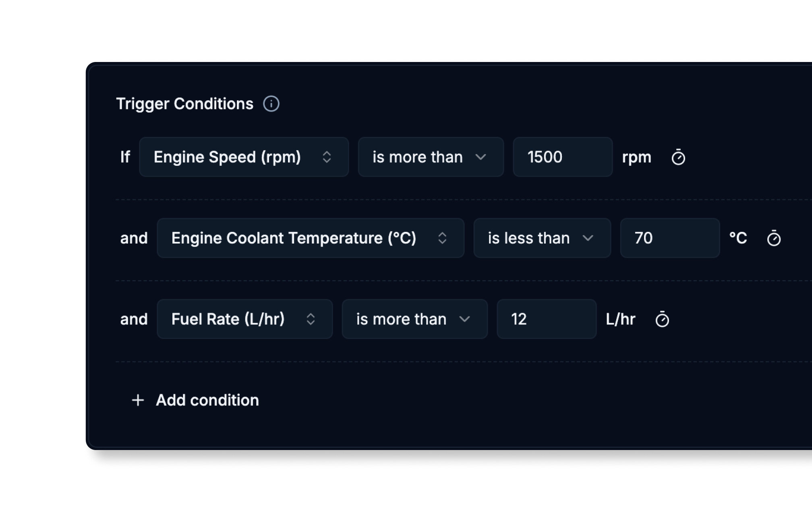This screenshot has height=512, width=812.
Task: Expand the 'is more than' operator for Engine Speed
Action: (430, 157)
